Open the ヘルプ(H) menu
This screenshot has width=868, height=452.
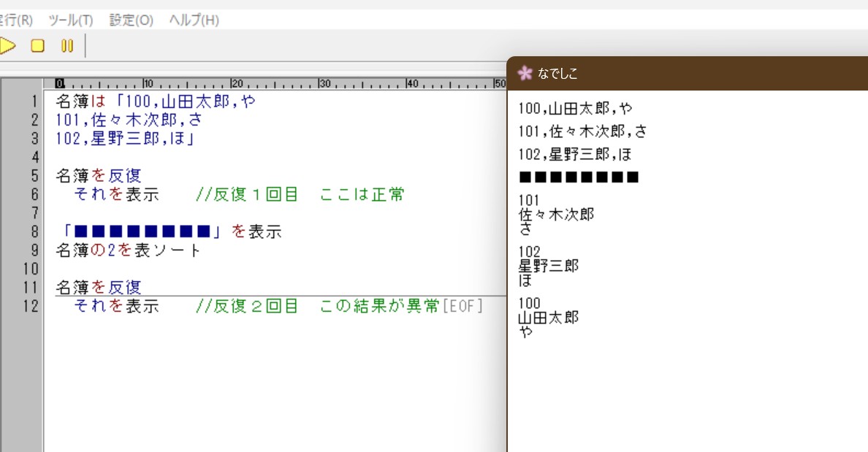(x=194, y=20)
